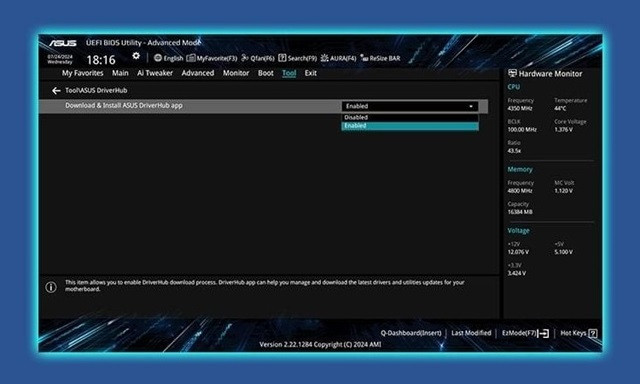The height and width of the screenshot is (384, 640).
Task: Click the English language label
Action: [173, 58]
